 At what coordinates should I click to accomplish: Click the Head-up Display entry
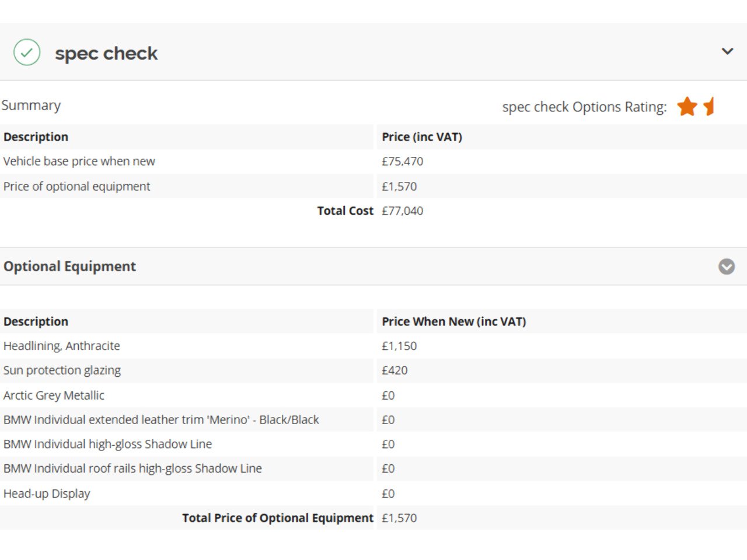click(47, 494)
